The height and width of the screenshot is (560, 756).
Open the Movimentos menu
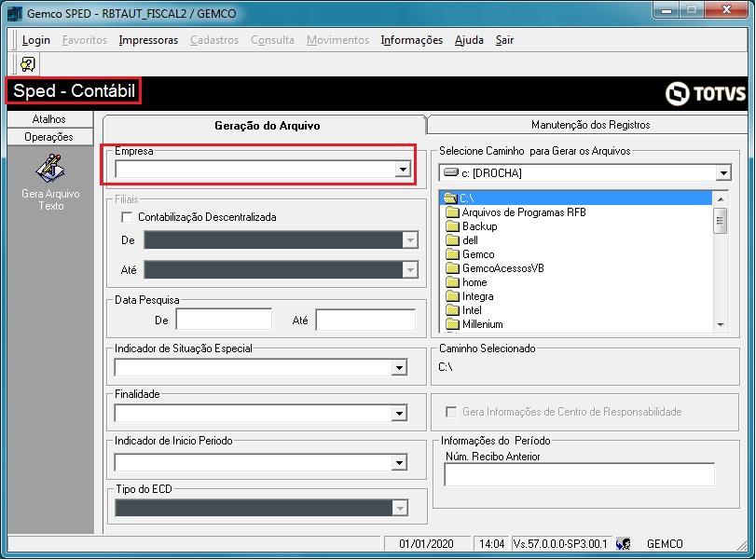click(x=338, y=40)
